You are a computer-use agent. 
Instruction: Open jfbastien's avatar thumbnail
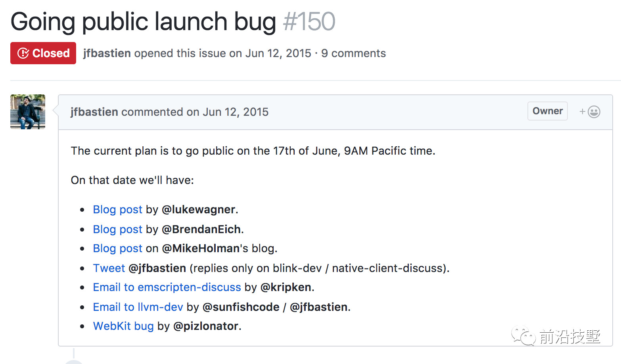tap(28, 112)
